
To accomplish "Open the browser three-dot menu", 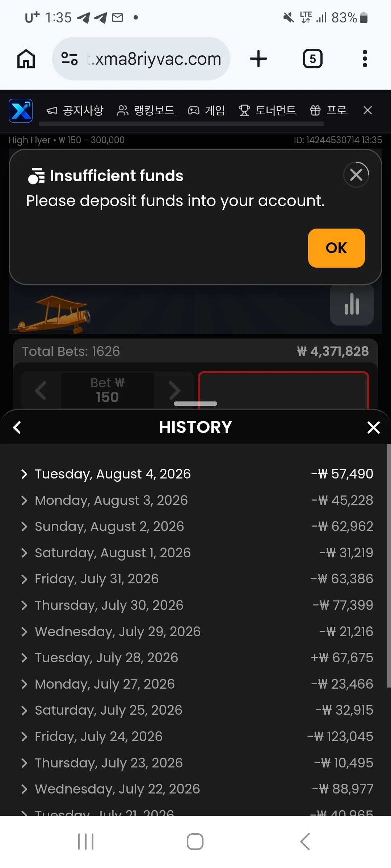I will click(365, 59).
